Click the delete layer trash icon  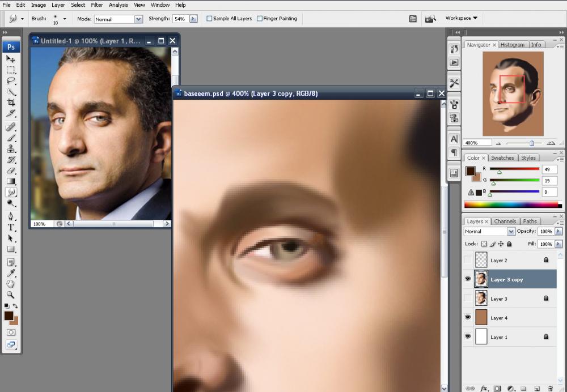click(x=550, y=388)
